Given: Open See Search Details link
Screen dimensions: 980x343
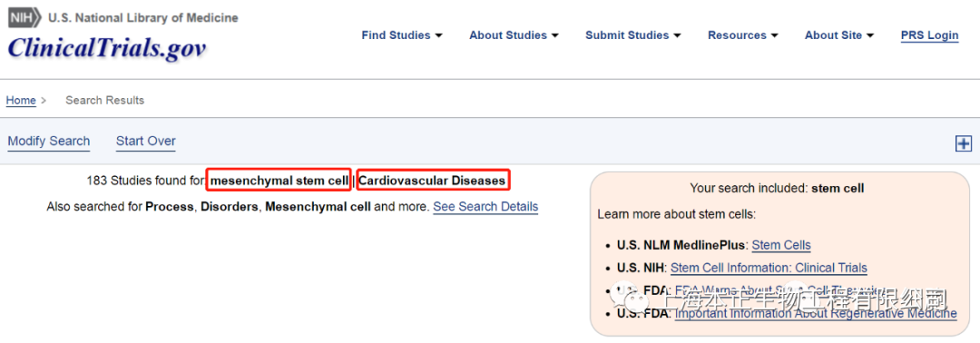Looking at the screenshot, I should (x=485, y=207).
